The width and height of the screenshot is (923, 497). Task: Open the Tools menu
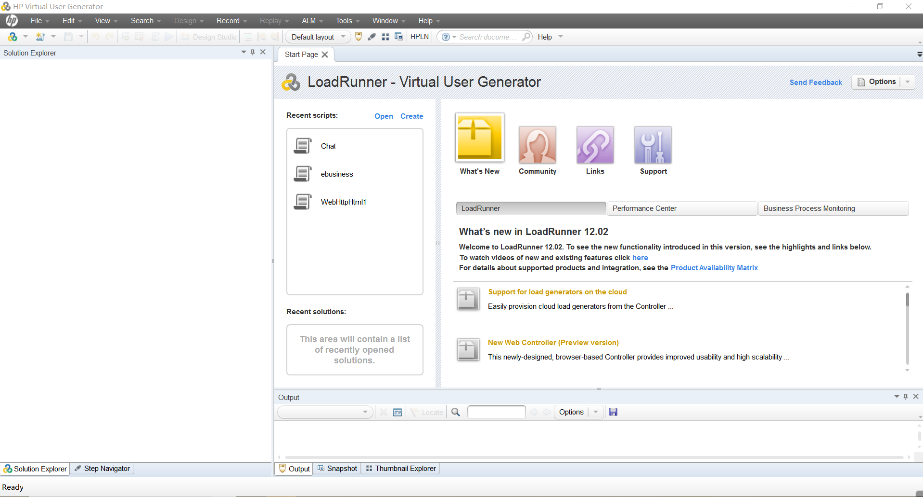347,21
